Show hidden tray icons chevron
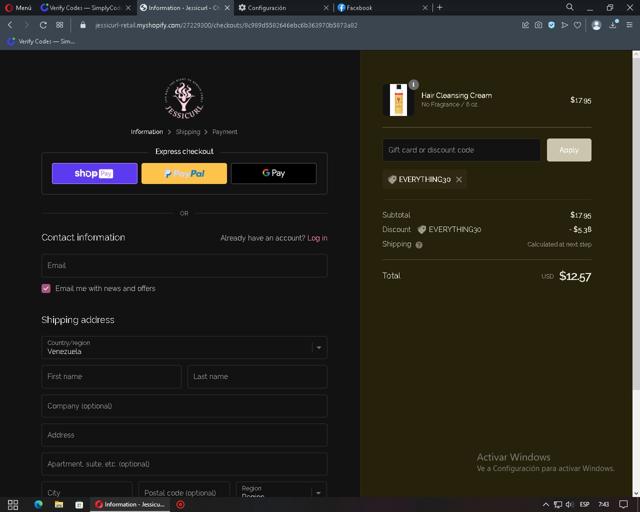640x512 pixels. (x=546, y=505)
